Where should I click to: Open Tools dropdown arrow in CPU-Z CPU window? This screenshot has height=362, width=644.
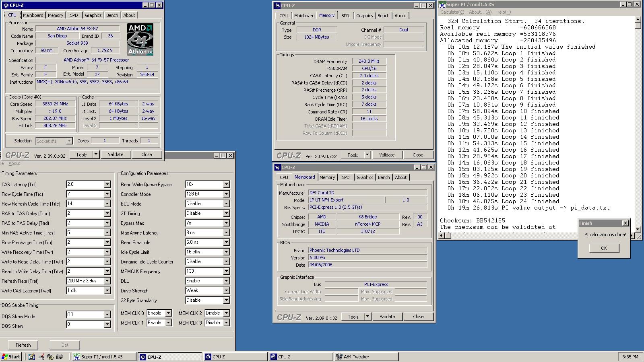coord(96,154)
